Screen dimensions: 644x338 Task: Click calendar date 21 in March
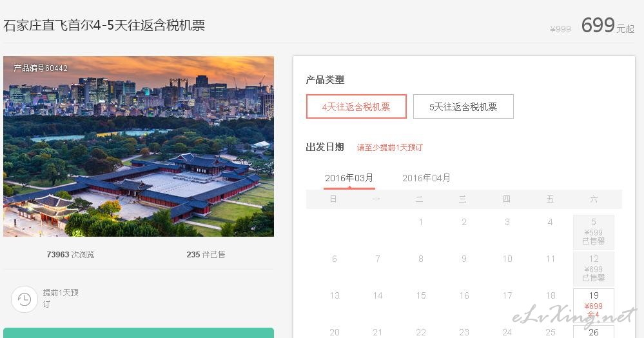[x=378, y=332]
